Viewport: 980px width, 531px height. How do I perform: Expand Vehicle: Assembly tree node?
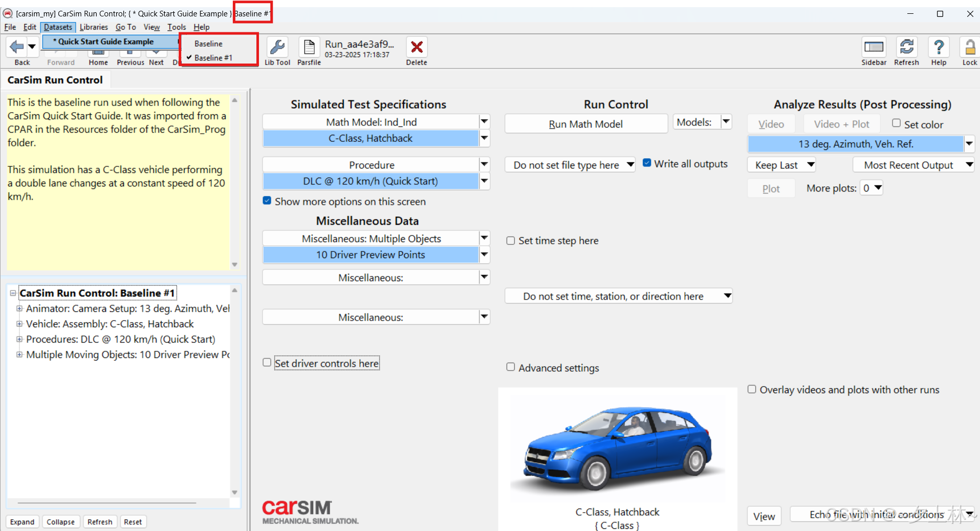19,324
